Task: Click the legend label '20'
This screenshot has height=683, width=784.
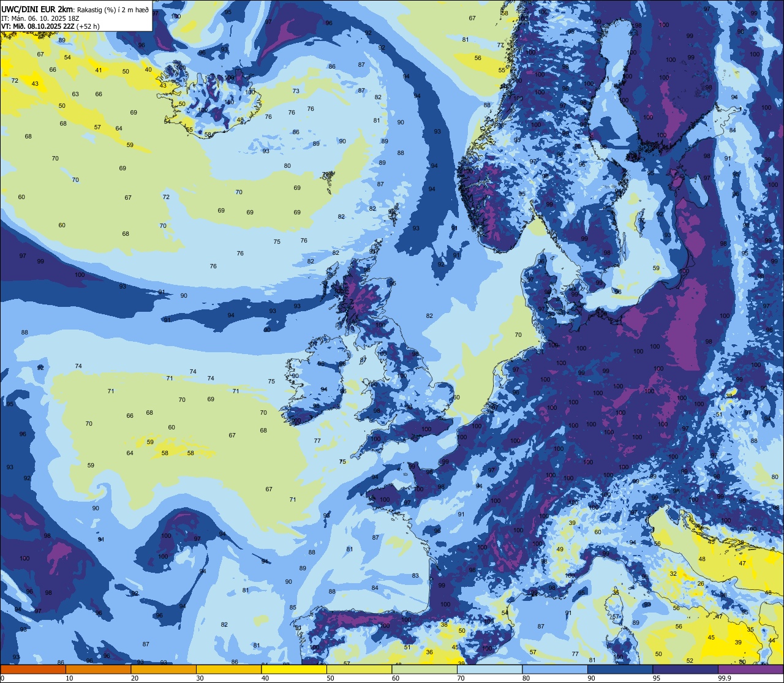Action: pos(135,678)
